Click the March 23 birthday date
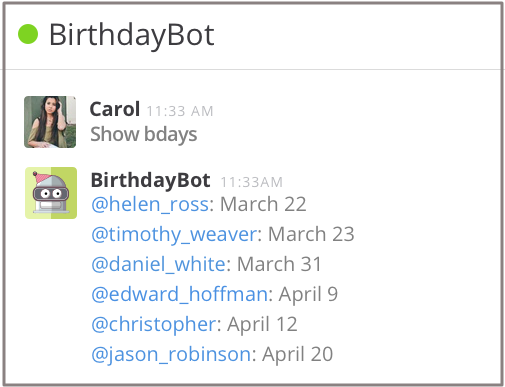The height and width of the screenshot is (387, 505). [x=311, y=234]
